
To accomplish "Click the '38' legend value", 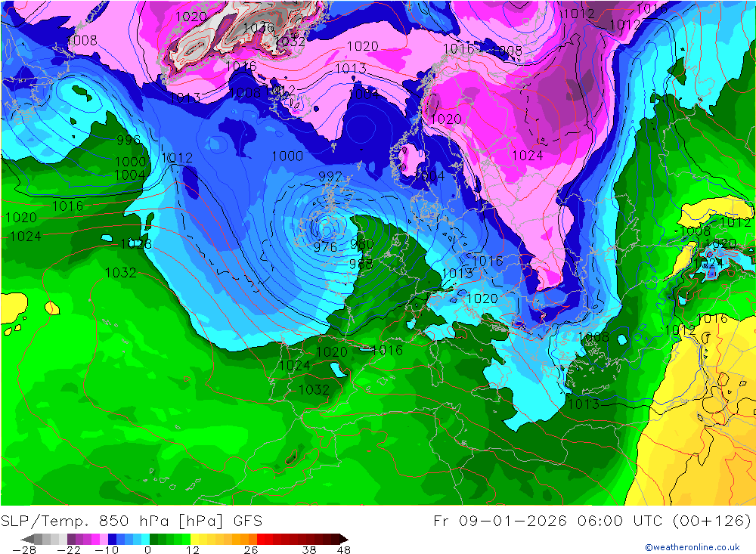I will [x=309, y=550].
